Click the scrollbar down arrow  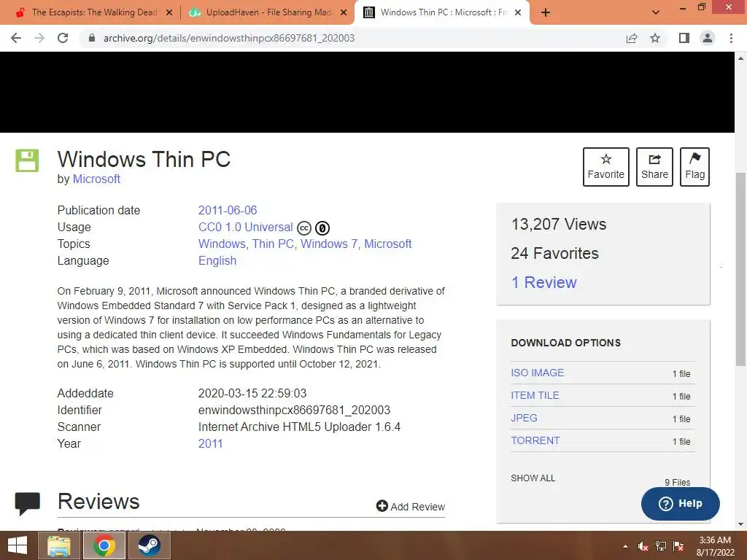[x=740, y=525]
